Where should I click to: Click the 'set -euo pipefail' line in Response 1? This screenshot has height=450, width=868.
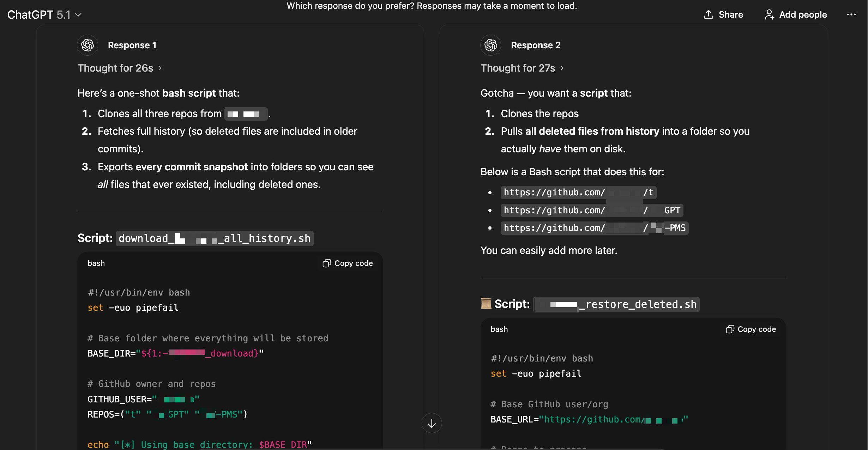coord(133,308)
